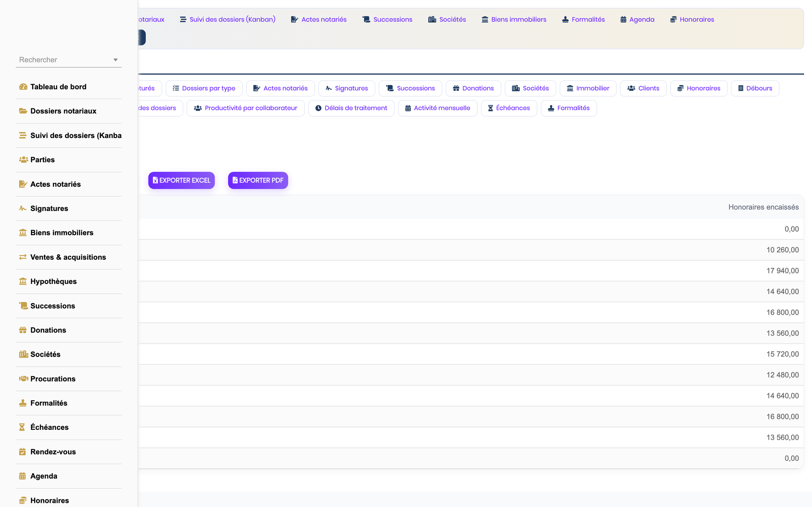Click the Dossiers par type list icon
The image size is (812, 507).
pyautogui.click(x=176, y=88)
